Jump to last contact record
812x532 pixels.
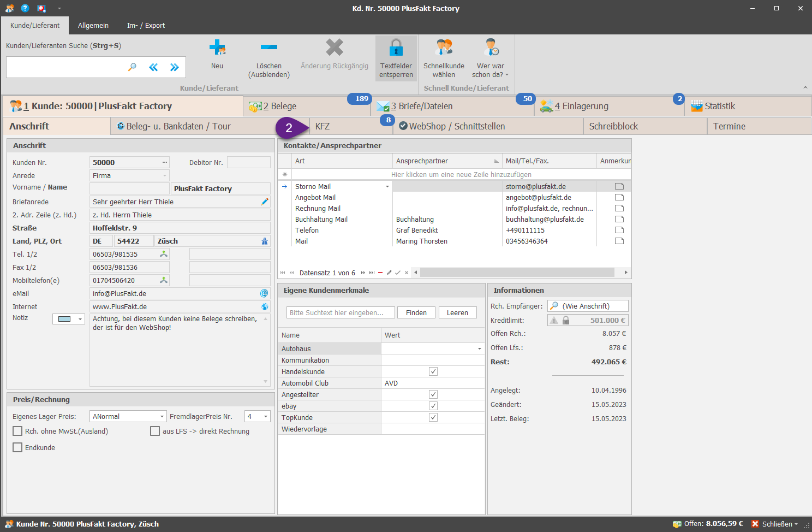click(x=372, y=273)
